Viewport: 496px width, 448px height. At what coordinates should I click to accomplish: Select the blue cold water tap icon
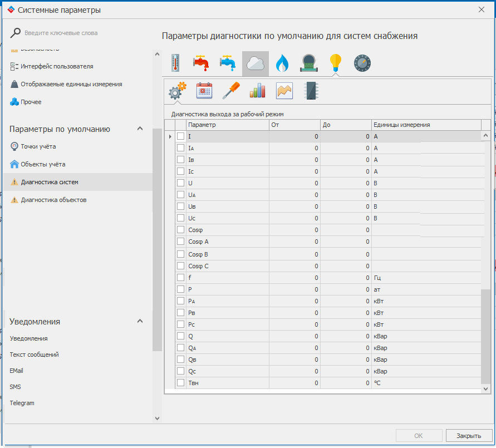(x=228, y=63)
